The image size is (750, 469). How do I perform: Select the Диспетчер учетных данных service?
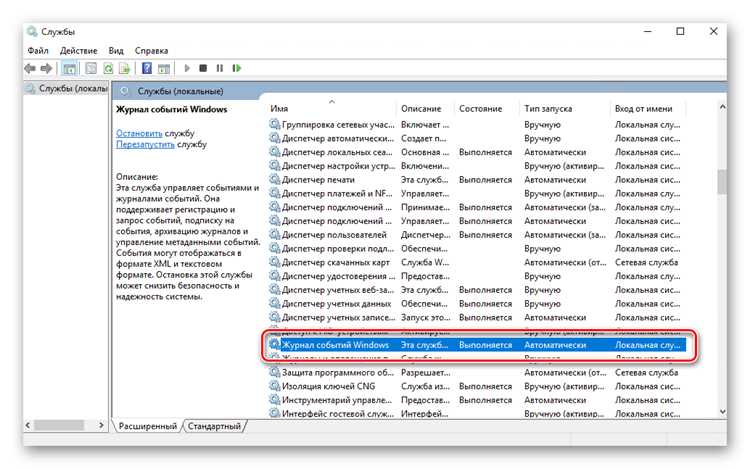477,304
